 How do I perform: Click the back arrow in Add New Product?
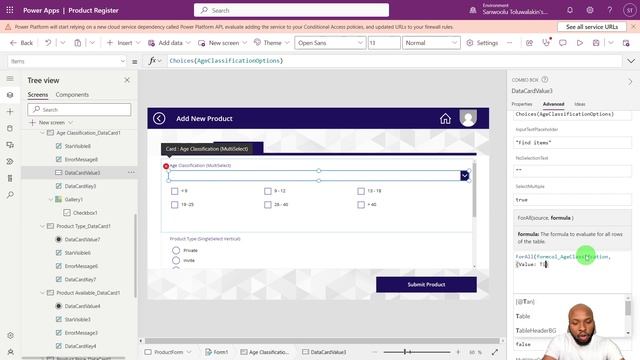click(159, 118)
